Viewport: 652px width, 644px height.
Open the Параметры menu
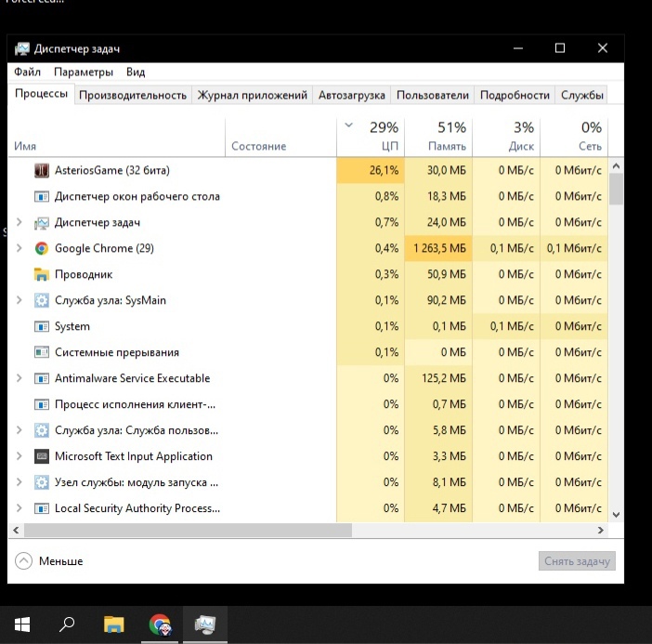coord(83,72)
